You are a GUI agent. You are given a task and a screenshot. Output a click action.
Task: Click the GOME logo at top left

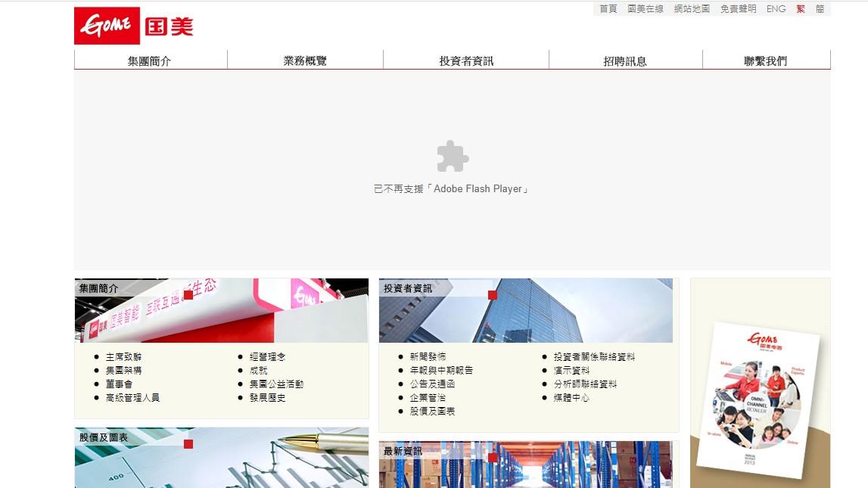coord(135,25)
